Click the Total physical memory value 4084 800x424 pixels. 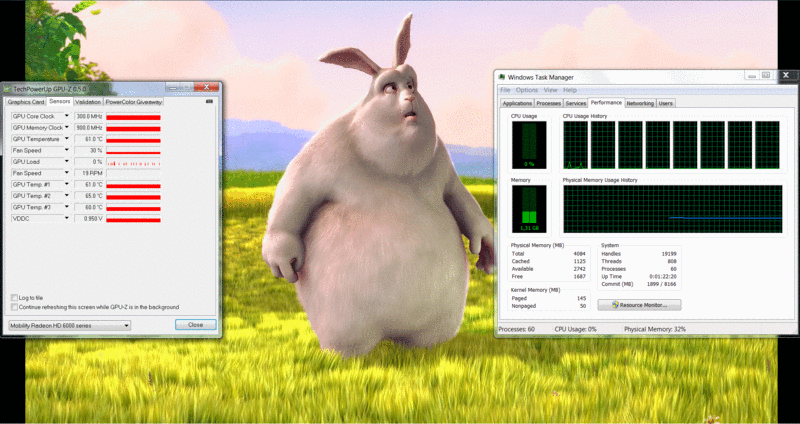click(x=580, y=254)
